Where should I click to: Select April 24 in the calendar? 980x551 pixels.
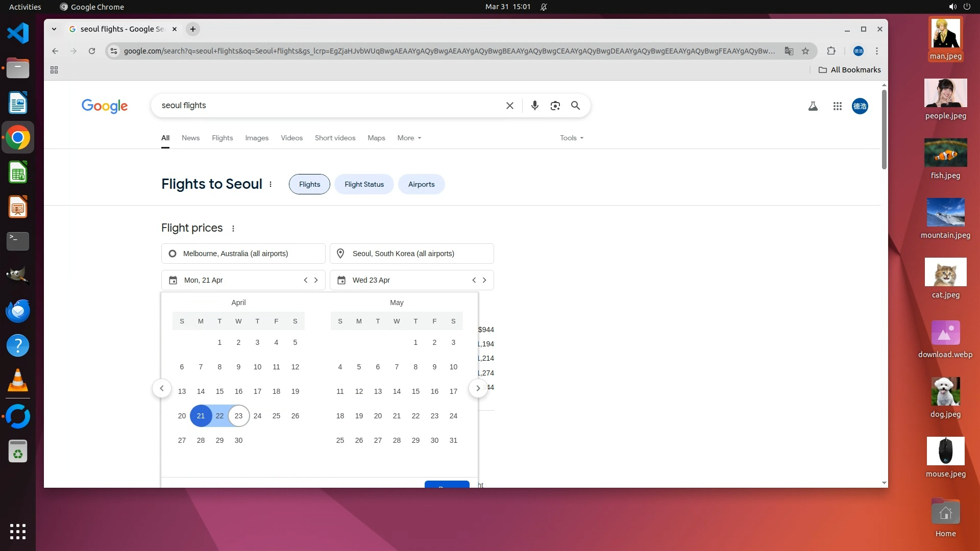point(257,416)
